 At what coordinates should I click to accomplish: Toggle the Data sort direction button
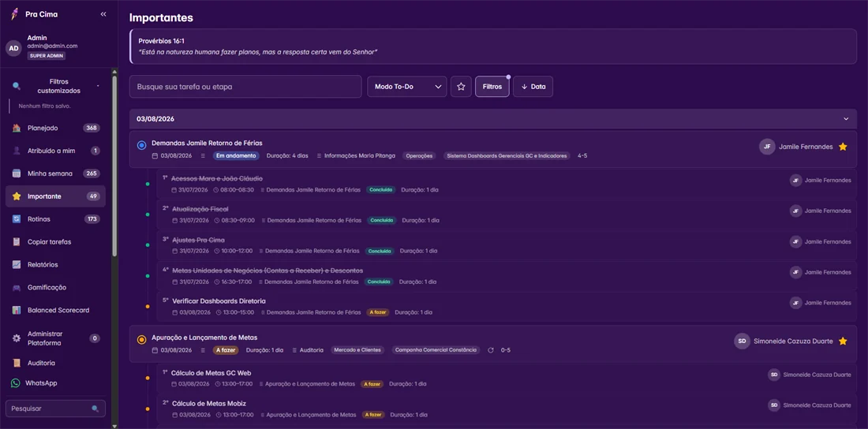[533, 87]
